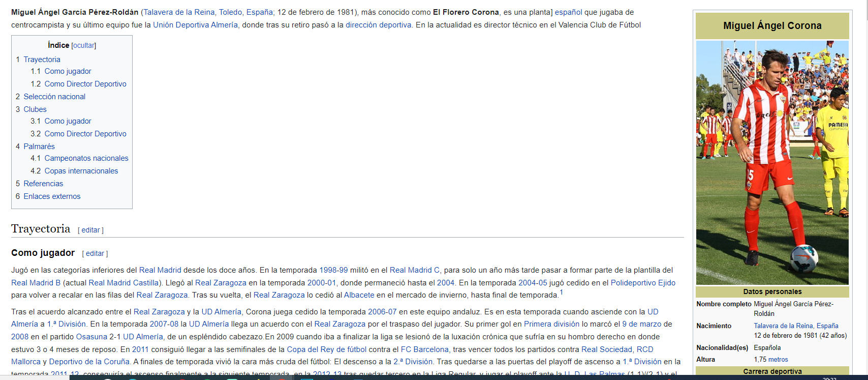This screenshot has height=380, width=868.
Task: Visit the Real Madrid C article
Action: click(415, 270)
